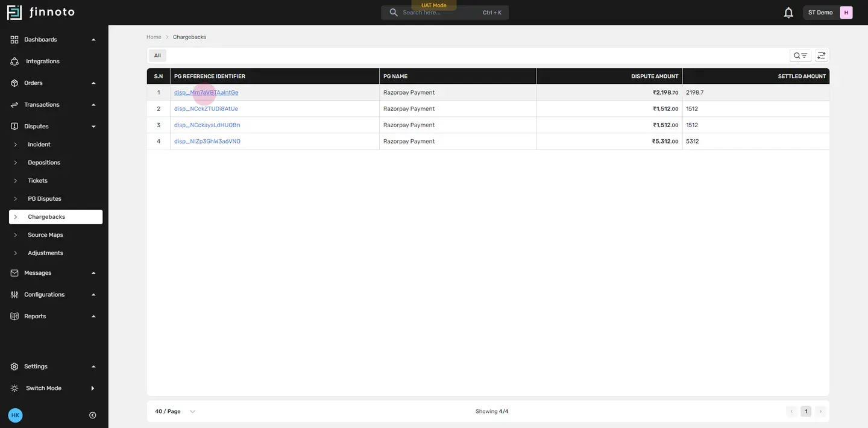Click Razorpay Payment in row 2
The image size is (868, 428).
click(x=409, y=109)
